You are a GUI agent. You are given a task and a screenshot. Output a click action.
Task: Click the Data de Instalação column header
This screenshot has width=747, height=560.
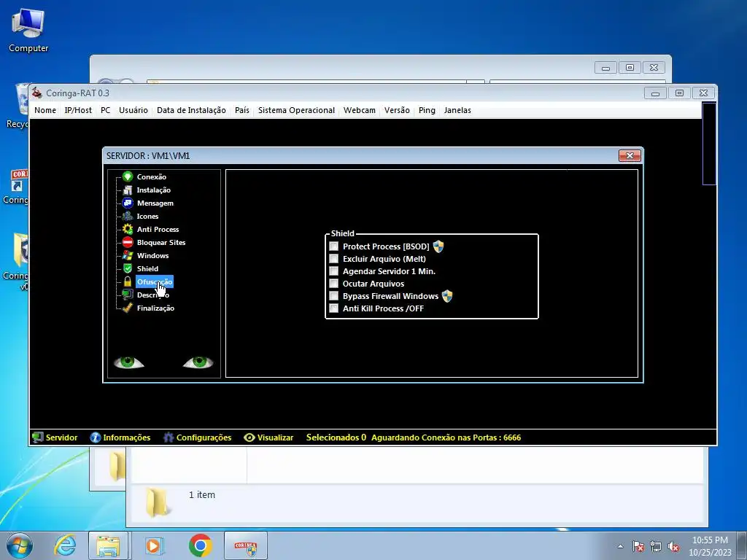pyautogui.click(x=191, y=110)
